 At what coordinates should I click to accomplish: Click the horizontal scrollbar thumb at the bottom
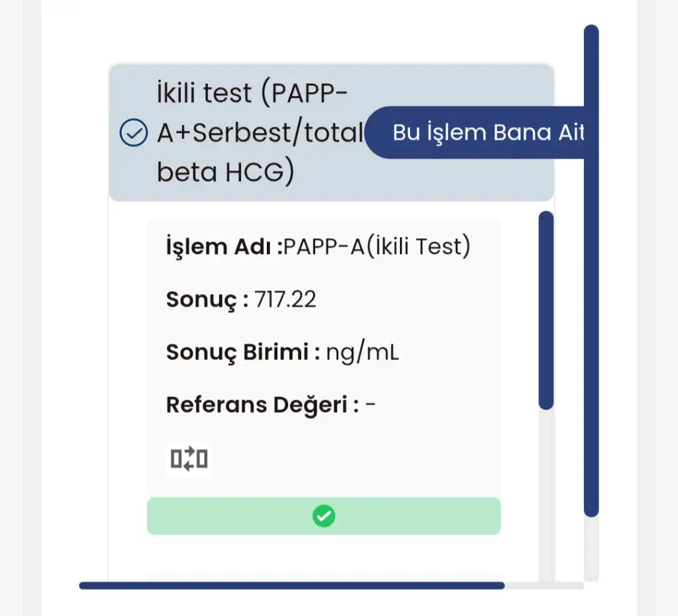point(291,586)
